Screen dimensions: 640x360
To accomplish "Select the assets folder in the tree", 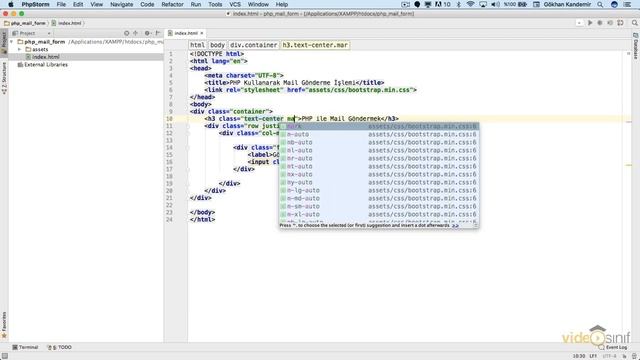I will (x=37, y=49).
